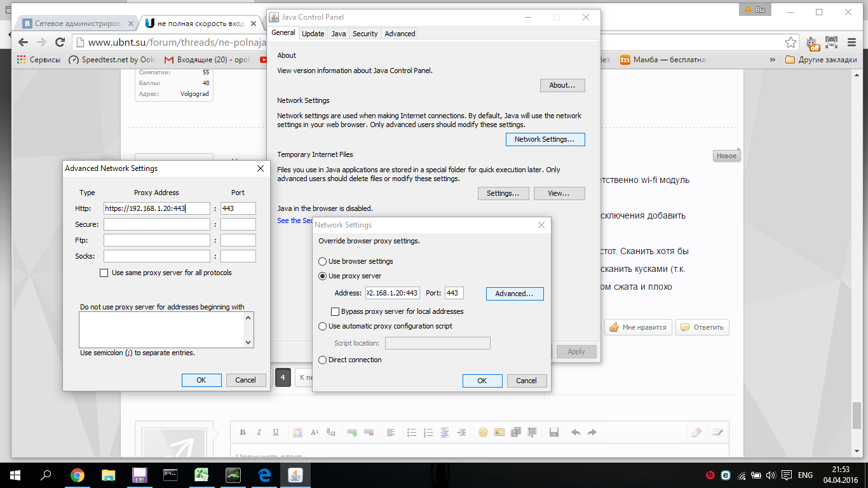Bookmark page star icon in Chrome
This screenshot has height=488, width=868.
(790, 43)
